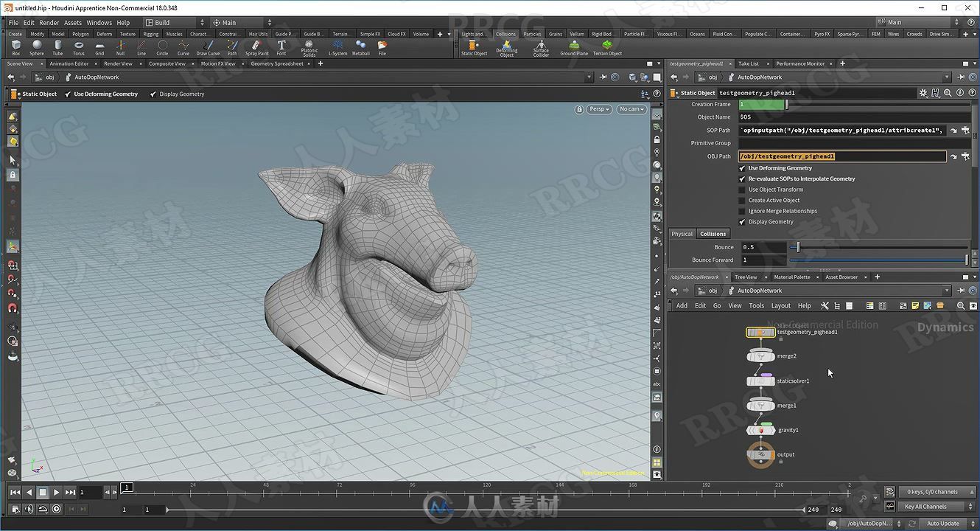Open the Key All Channels dropdown
This screenshot has width=980, height=531.
coord(935,507)
